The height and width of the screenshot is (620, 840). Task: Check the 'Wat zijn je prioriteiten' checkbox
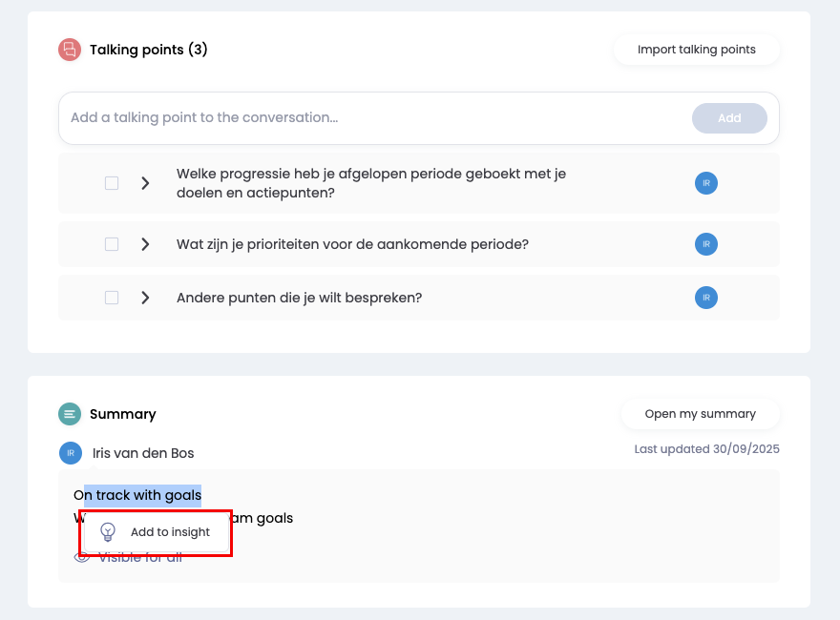point(112,244)
